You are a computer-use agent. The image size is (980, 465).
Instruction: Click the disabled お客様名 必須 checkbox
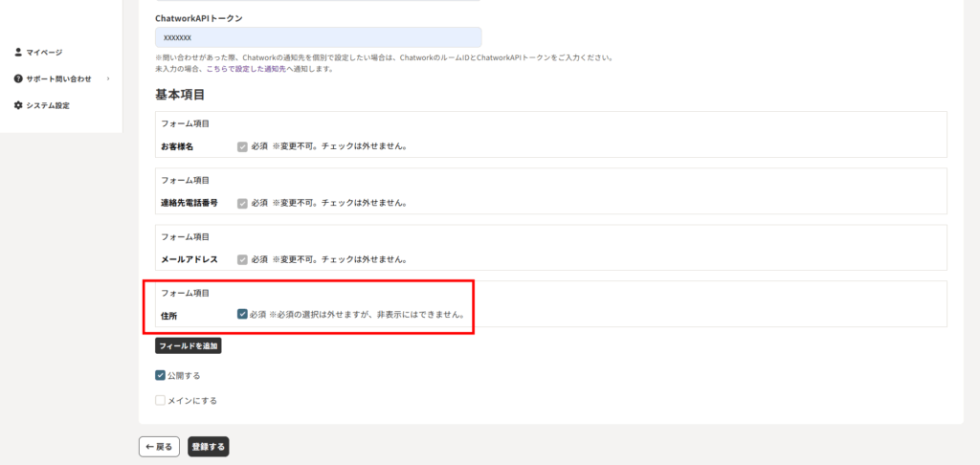click(242, 147)
